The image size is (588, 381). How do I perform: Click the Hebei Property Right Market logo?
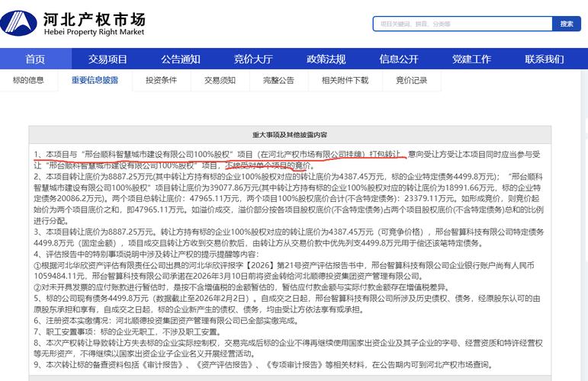pos(72,24)
